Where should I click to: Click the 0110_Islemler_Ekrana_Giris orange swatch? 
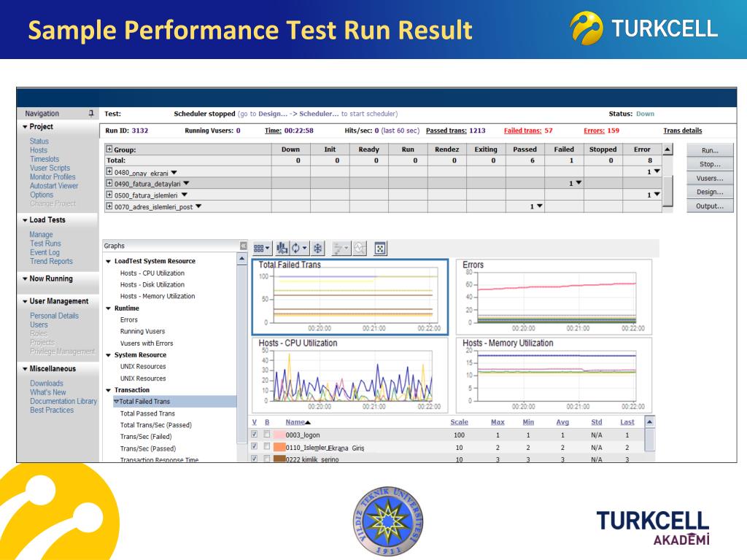[x=279, y=447]
